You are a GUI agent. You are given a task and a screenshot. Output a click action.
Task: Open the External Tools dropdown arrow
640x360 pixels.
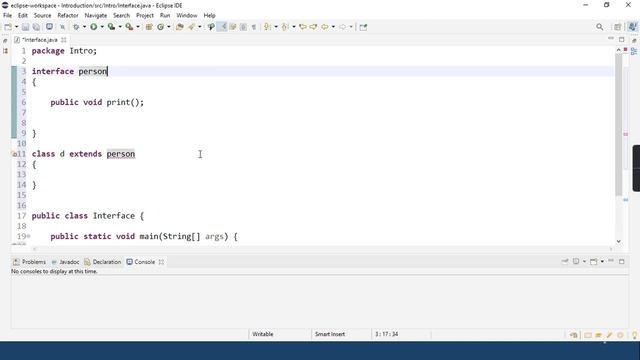(138, 27)
